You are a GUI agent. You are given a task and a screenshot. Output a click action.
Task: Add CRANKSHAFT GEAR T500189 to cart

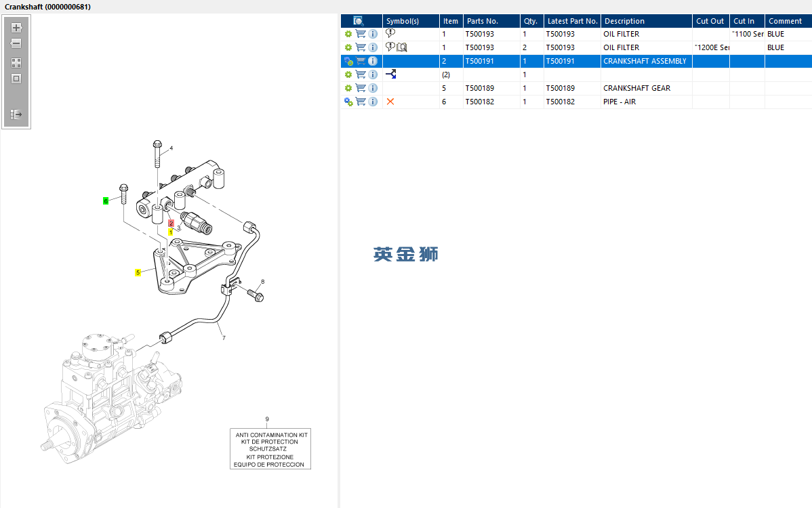click(361, 88)
